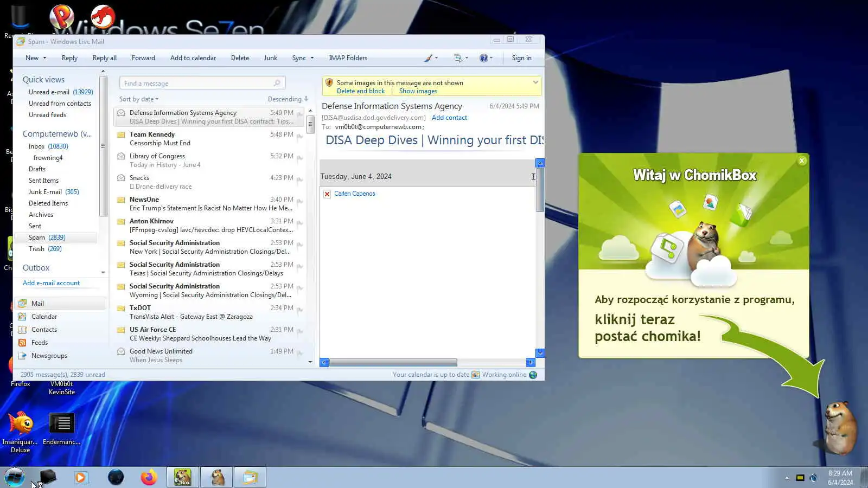Click the Carlen Capenos link in the message
The width and height of the screenshot is (868, 488).
(355, 194)
